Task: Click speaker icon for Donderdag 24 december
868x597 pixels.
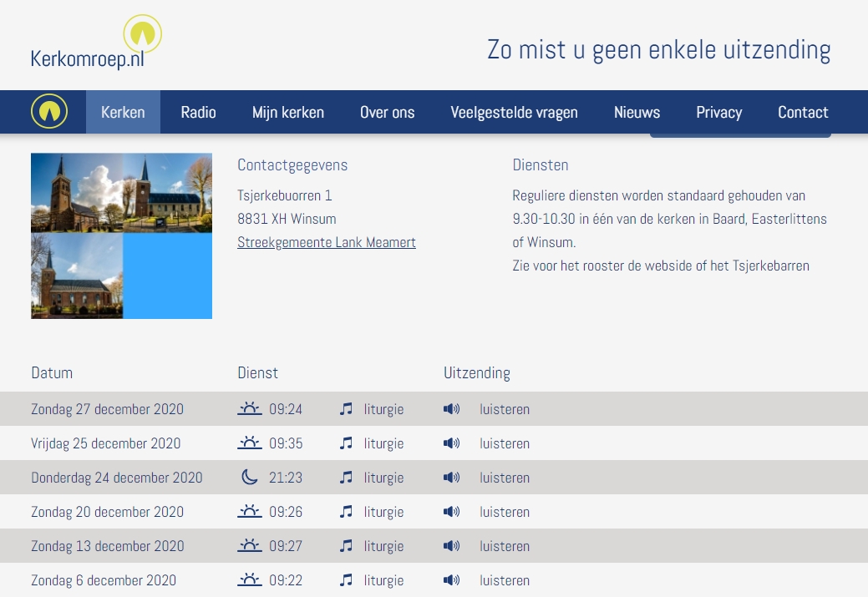Action: (x=452, y=478)
